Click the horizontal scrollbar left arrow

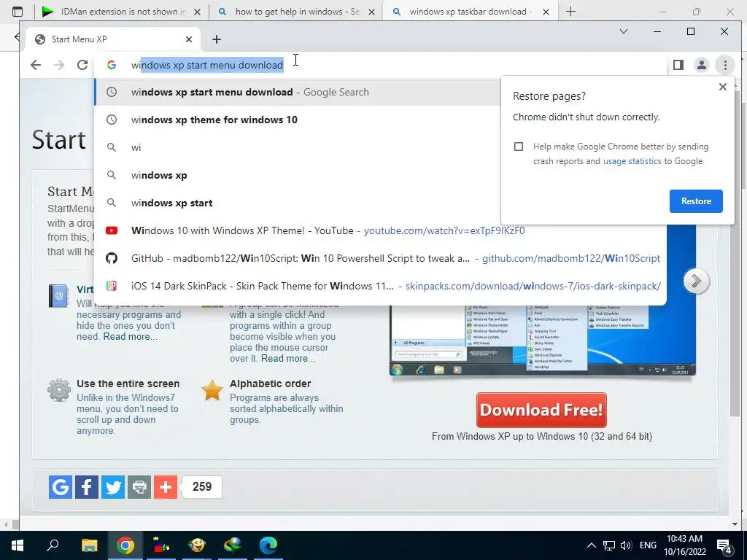click(x=5, y=524)
